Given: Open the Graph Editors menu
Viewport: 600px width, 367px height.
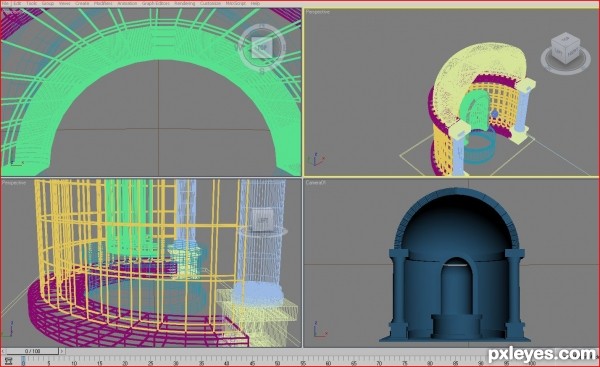Looking at the screenshot, I should click(156, 3).
